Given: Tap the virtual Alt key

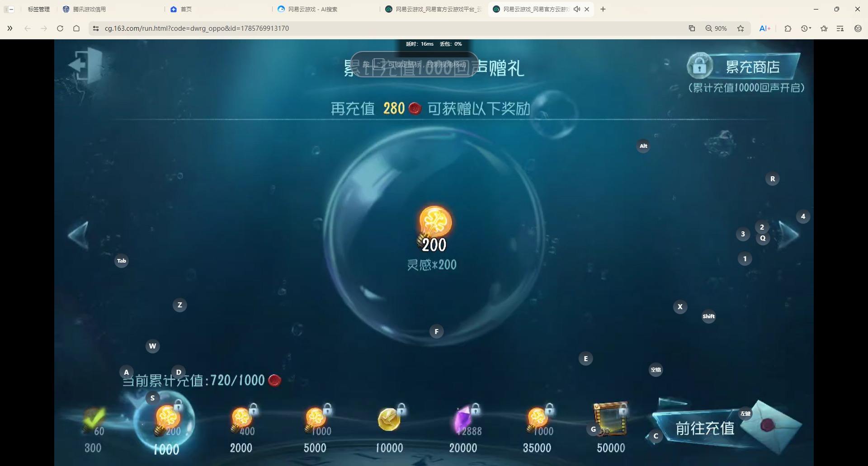Looking at the screenshot, I should (x=643, y=146).
